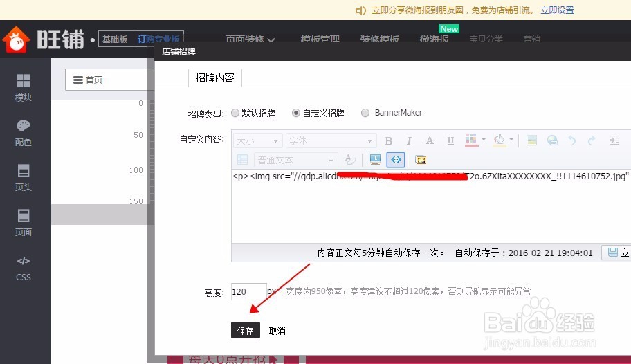This screenshot has height=364, width=631.
Task: Click the 订购专业版 link
Action: click(x=158, y=39)
